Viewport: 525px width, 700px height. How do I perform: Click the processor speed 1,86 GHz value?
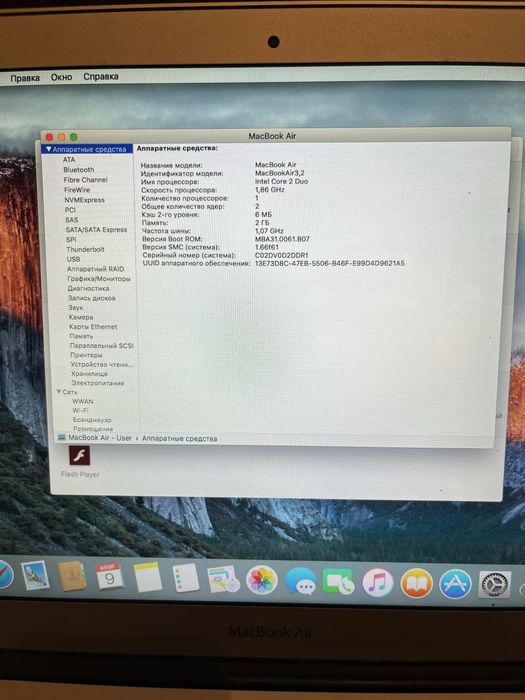[270, 190]
